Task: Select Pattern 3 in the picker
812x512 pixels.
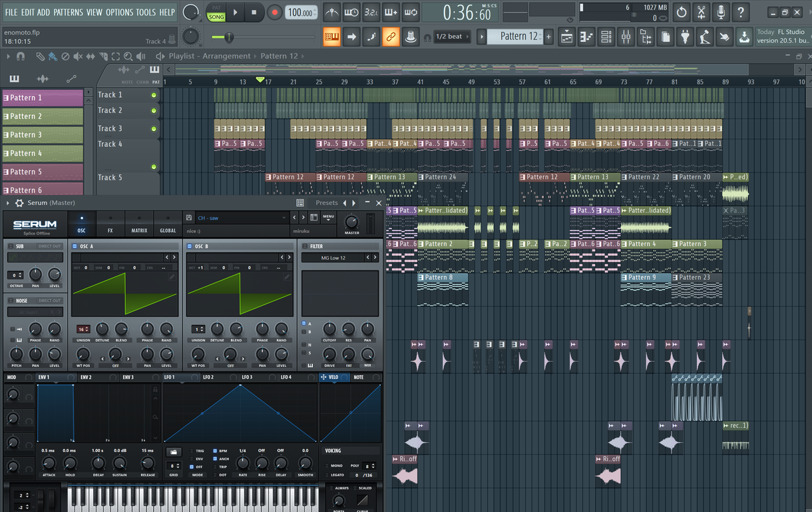Action: (x=43, y=135)
